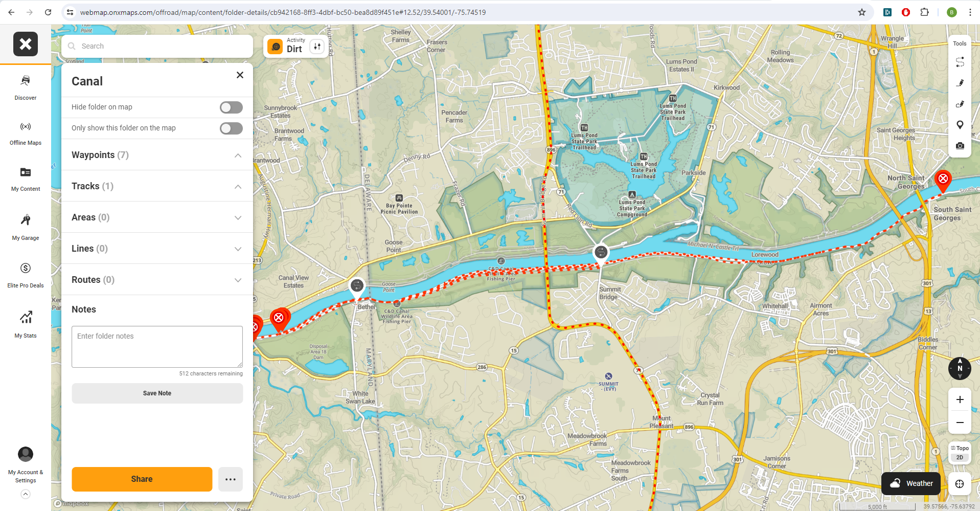
Task: Click the folder notes text field
Action: (157, 347)
